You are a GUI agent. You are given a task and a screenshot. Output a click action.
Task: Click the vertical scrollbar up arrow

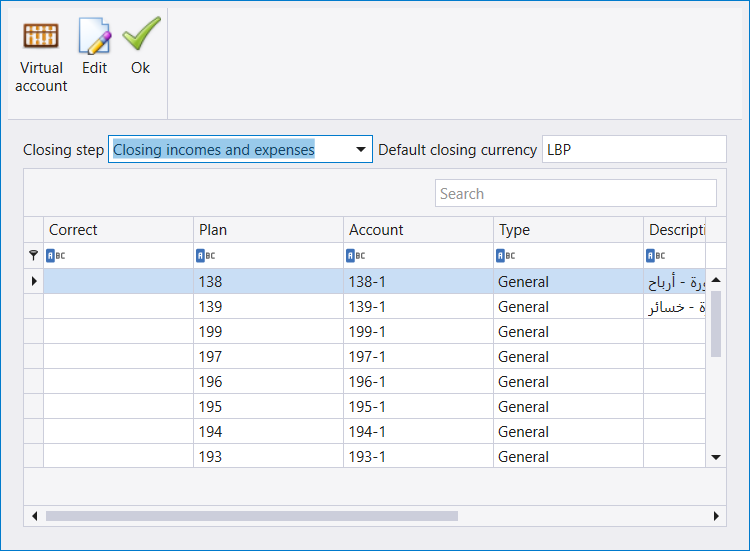(x=716, y=280)
